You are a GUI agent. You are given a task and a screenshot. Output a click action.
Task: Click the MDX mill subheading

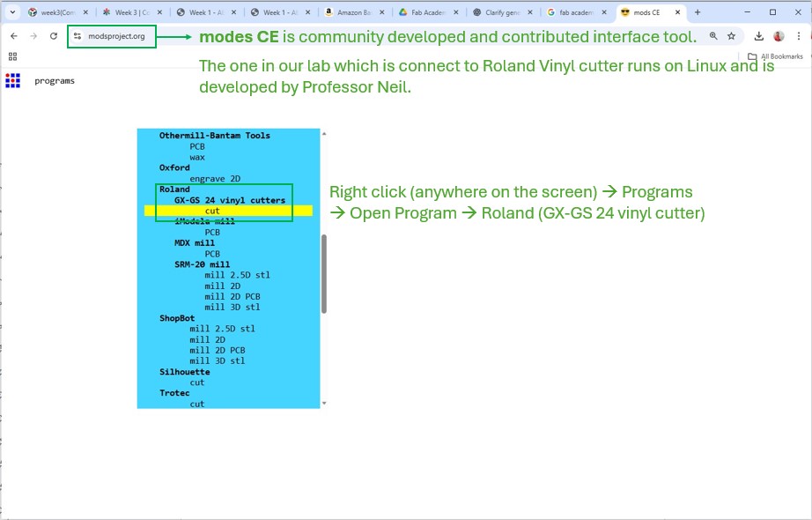[195, 243]
